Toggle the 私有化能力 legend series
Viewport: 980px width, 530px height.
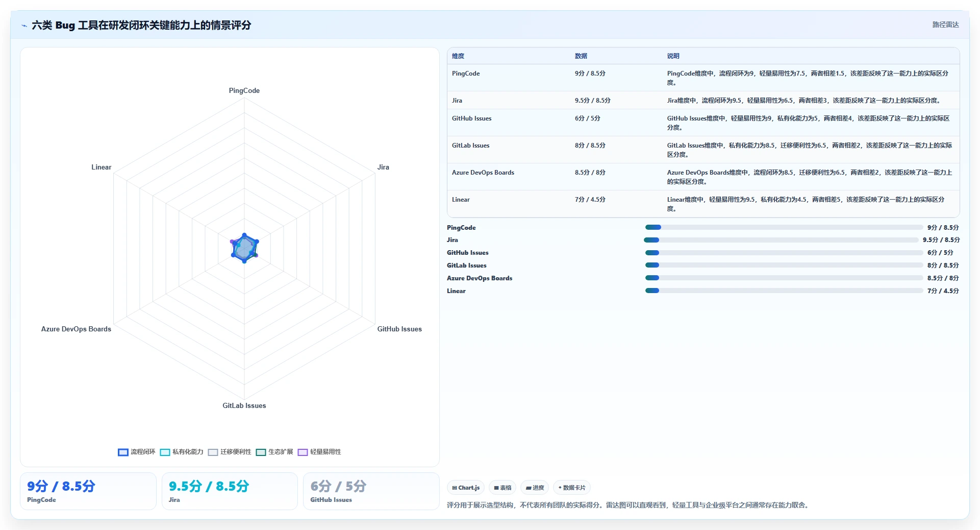coord(181,452)
